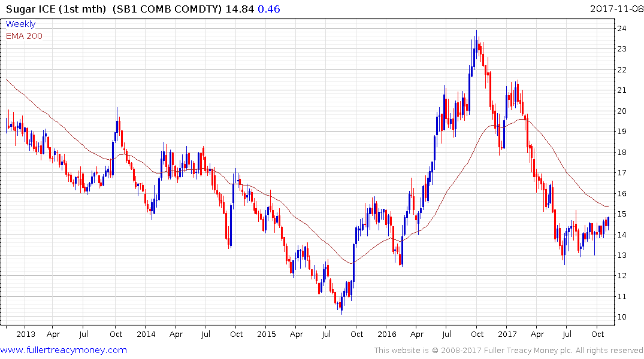Click the x-axis year label 2016
644x359 pixels.
387,334
